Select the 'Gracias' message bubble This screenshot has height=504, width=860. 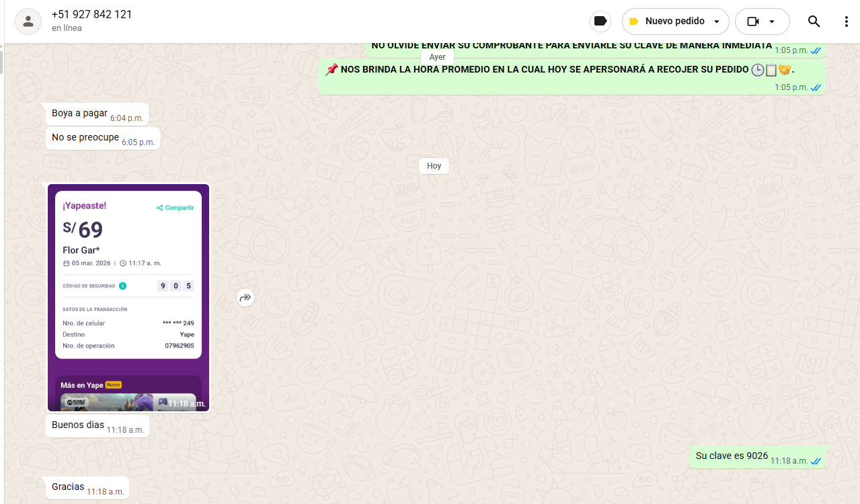(x=68, y=487)
